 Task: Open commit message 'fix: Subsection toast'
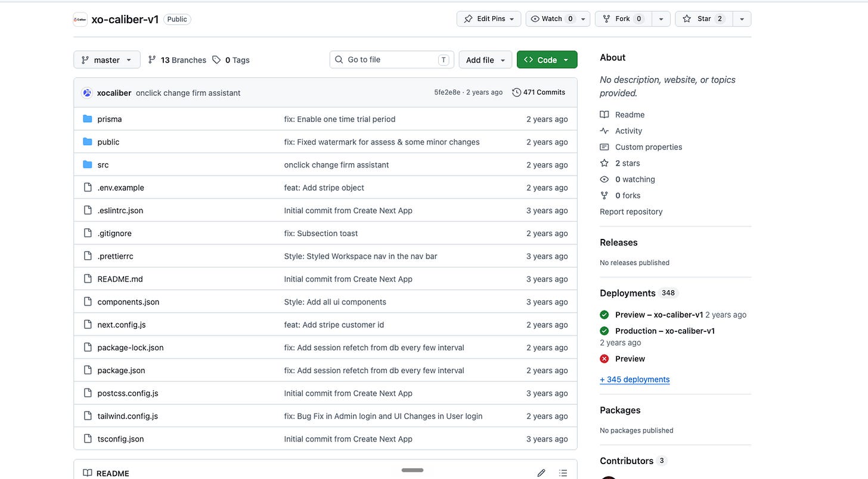pyautogui.click(x=321, y=234)
